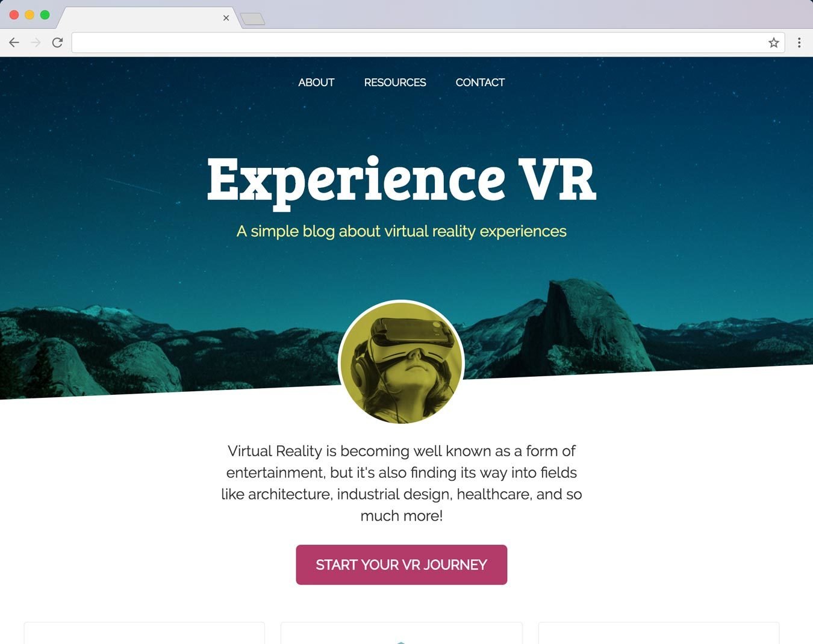Open the CONTACT navigation link

coord(480,82)
